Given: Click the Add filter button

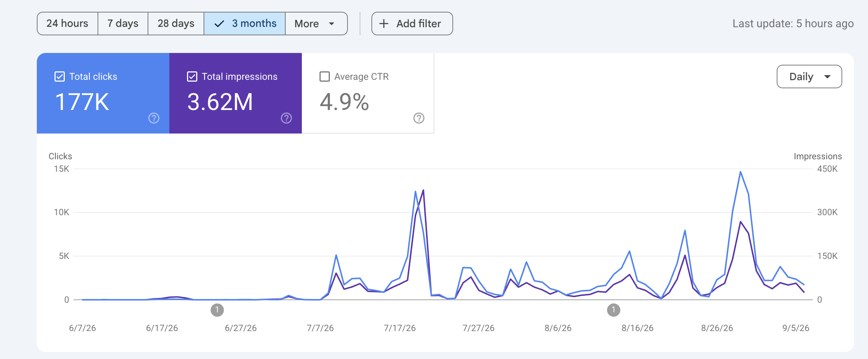Looking at the screenshot, I should click(412, 24).
